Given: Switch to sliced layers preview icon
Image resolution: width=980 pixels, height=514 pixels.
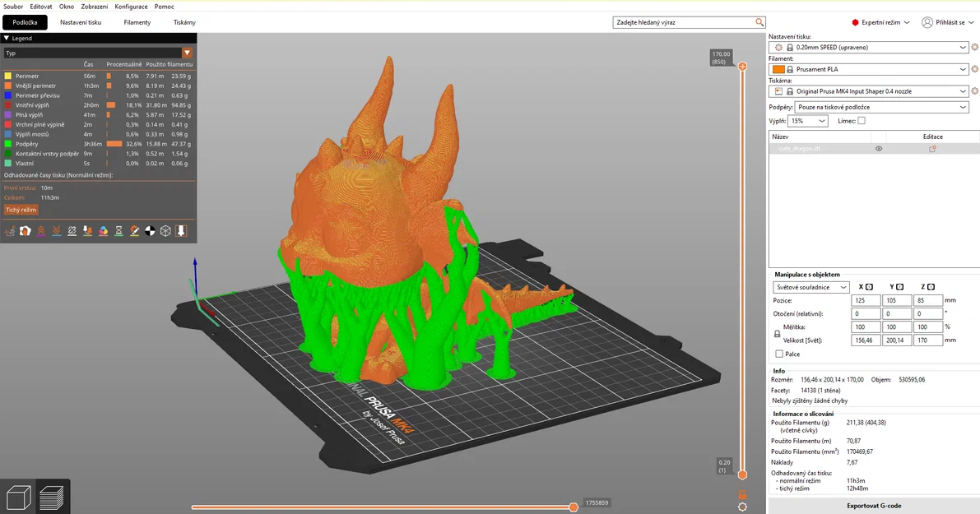Looking at the screenshot, I should [x=52, y=498].
